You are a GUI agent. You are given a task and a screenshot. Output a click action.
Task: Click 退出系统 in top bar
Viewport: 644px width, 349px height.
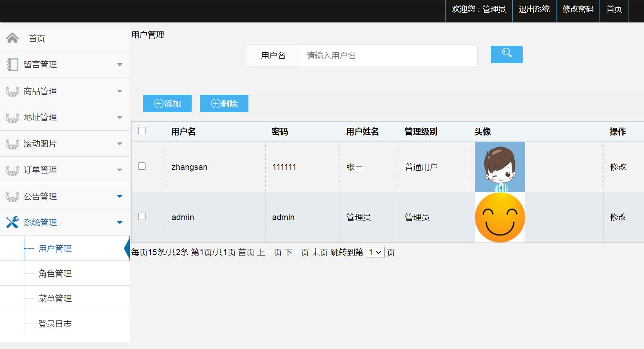point(534,9)
